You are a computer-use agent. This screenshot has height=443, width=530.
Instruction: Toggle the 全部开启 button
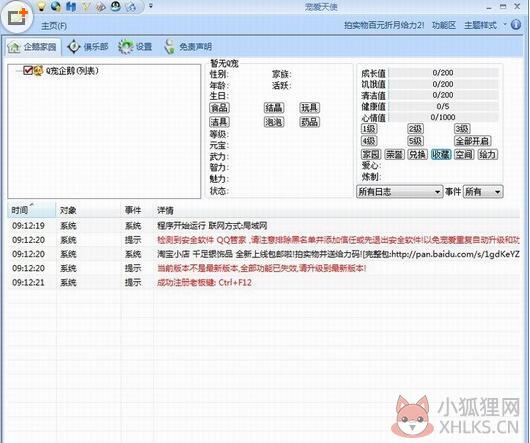pyautogui.click(x=473, y=141)
